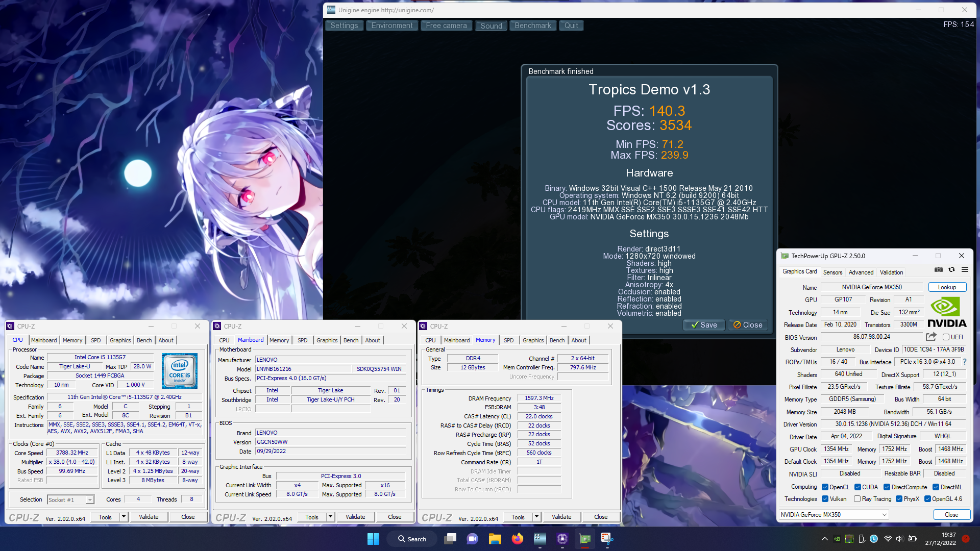980x551 pixels.
Task: Click the taskbar Search box
Action: pyautogui.click(x=412, y=539)
